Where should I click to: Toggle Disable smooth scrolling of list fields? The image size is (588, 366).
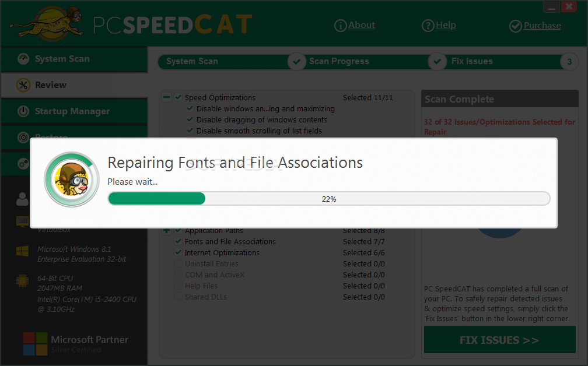[190, 131]
